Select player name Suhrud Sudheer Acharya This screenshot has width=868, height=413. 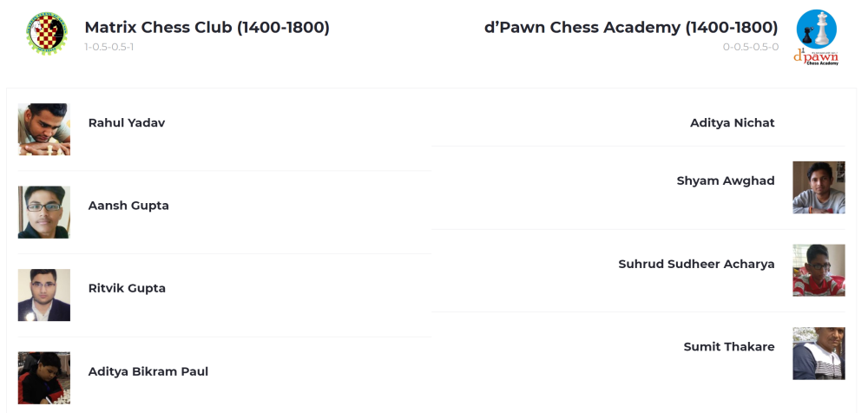(696, 264)
